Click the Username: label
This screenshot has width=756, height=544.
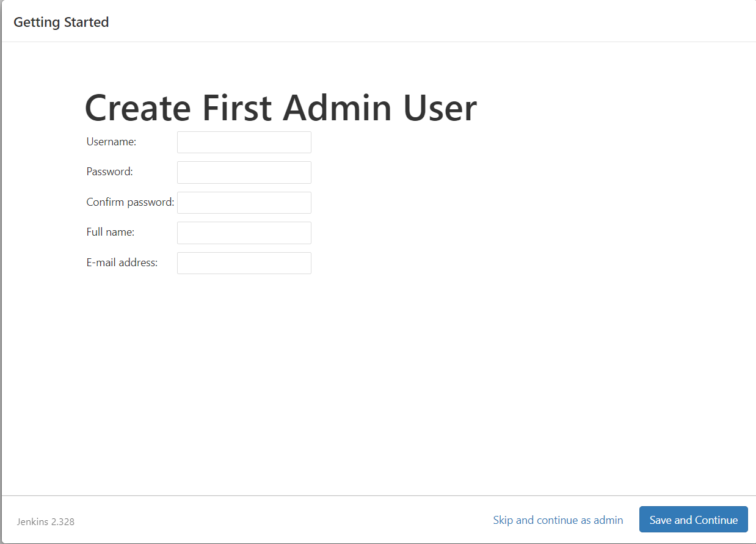[x=111, y=142]
